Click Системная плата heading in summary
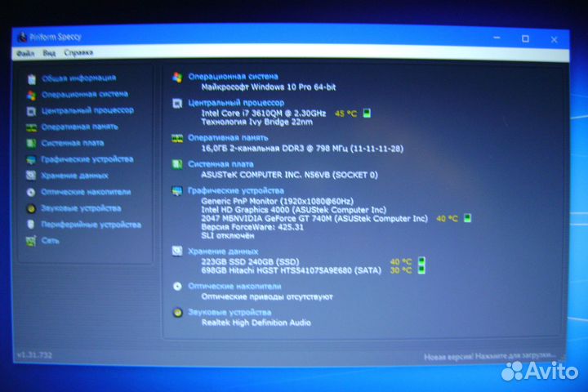The image size is (588, 392). click(220, 164)
